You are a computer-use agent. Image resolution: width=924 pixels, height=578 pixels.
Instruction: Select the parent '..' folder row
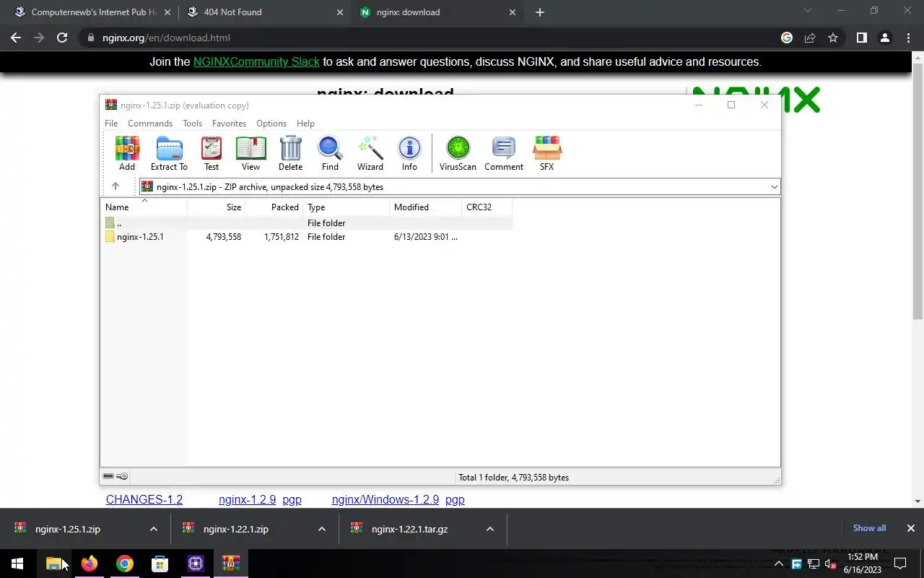tap(307, 223)
